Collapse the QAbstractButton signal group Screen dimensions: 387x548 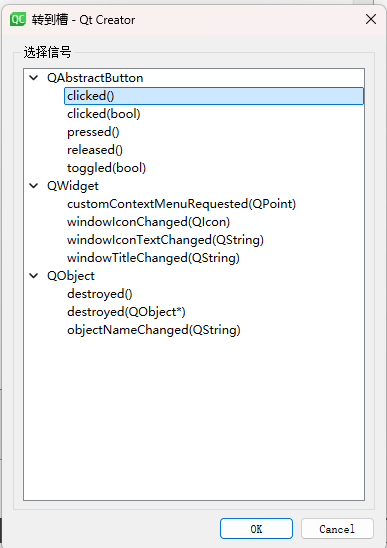click(x=34, y=78)
